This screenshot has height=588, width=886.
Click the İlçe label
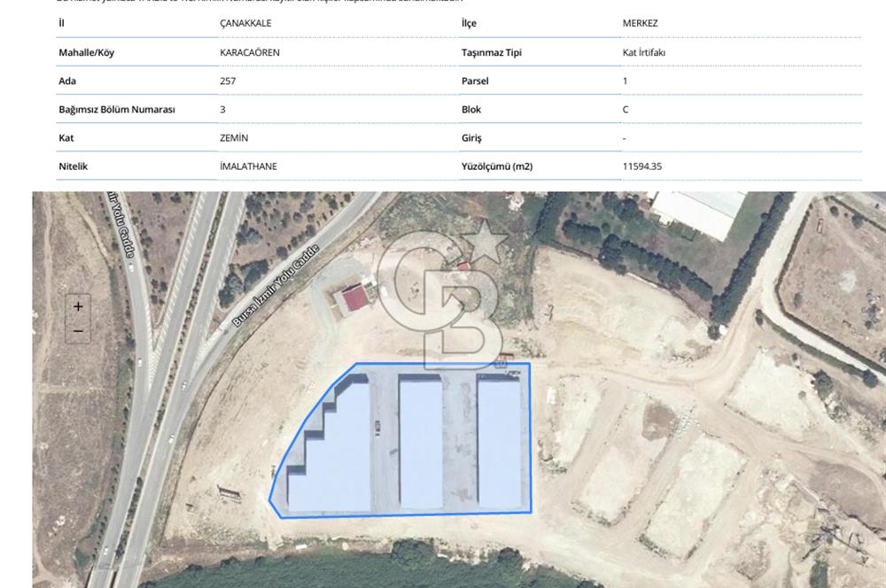click(469, 23)
